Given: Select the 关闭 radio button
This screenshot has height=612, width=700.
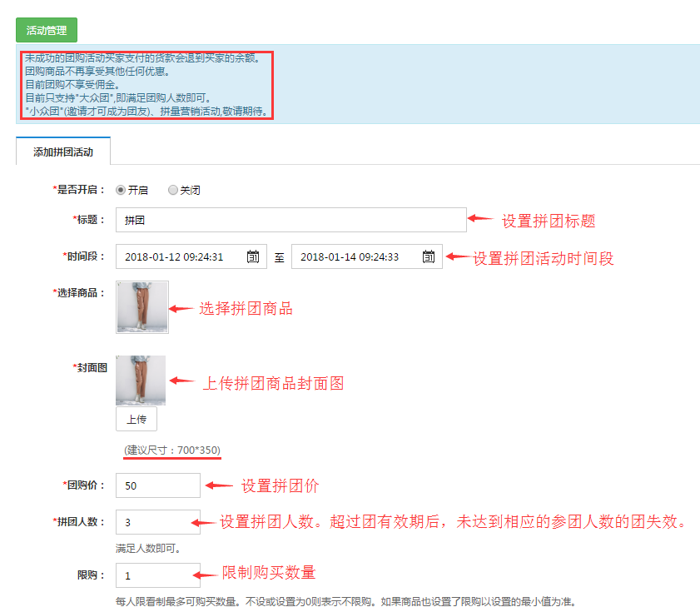Looking at the screenshot, I should 173,190.
